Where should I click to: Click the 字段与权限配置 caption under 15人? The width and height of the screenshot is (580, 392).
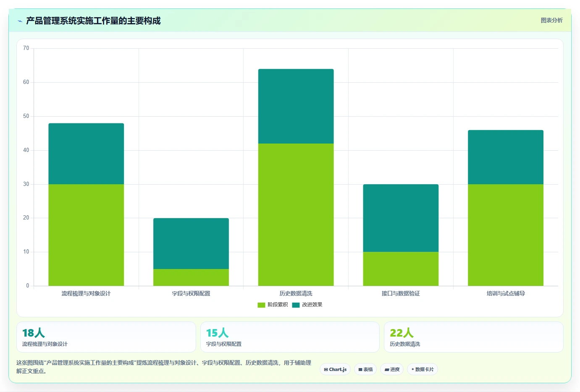[224, 344]
